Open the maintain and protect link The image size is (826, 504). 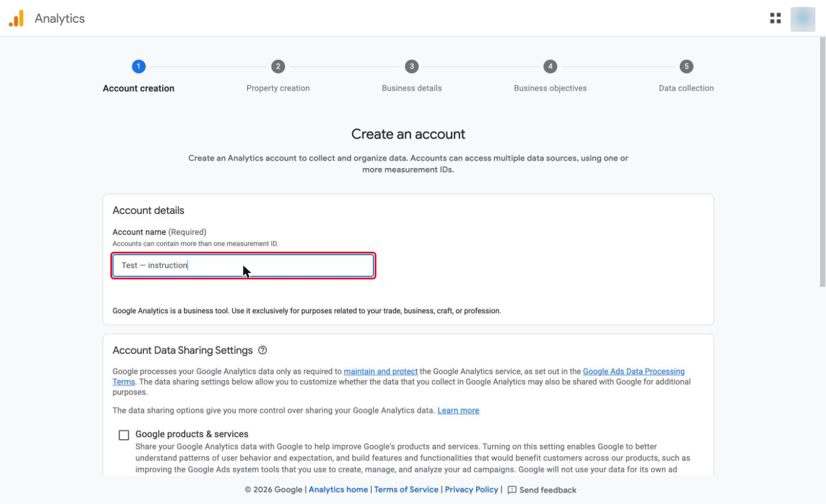tap(381, 371)
